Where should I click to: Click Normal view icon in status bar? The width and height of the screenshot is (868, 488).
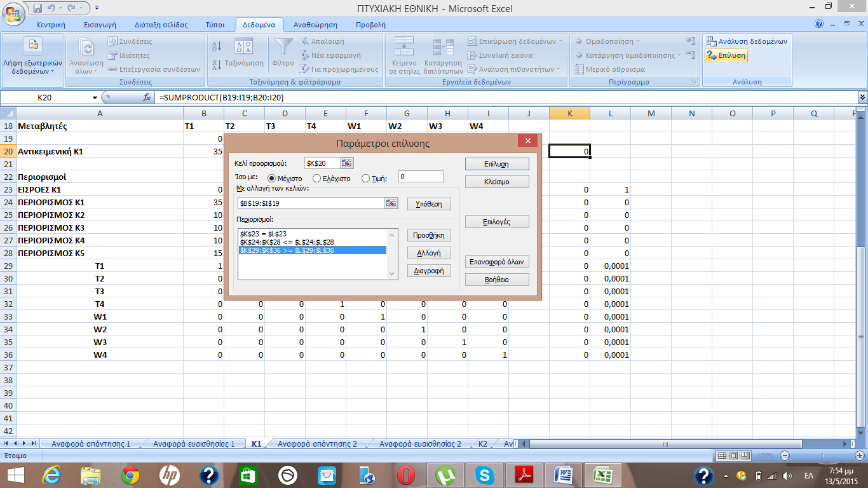(722, 456)
